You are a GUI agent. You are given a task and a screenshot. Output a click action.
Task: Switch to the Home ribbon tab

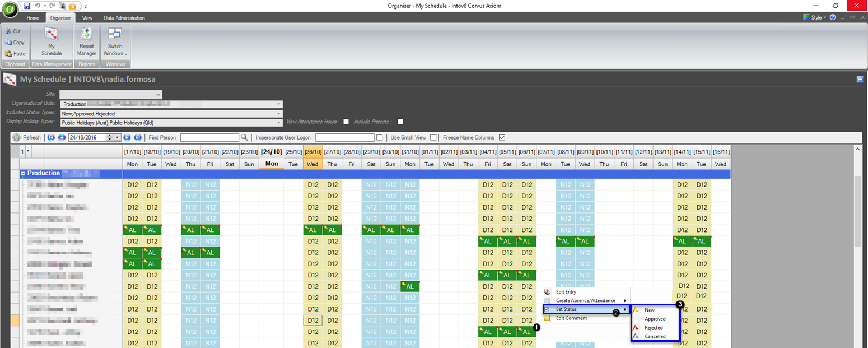tap(32, 18)
